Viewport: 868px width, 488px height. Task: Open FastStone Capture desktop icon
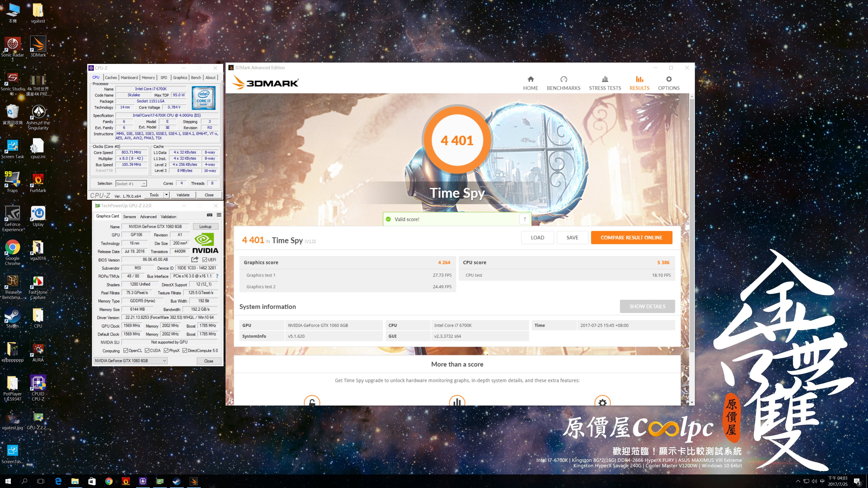(x=38, y=287)
